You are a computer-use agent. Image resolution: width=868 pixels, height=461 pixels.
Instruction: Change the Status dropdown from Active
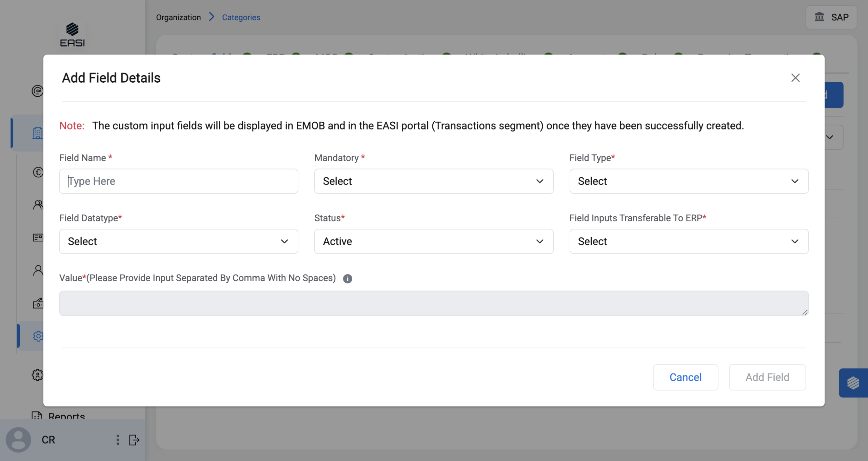433,241
